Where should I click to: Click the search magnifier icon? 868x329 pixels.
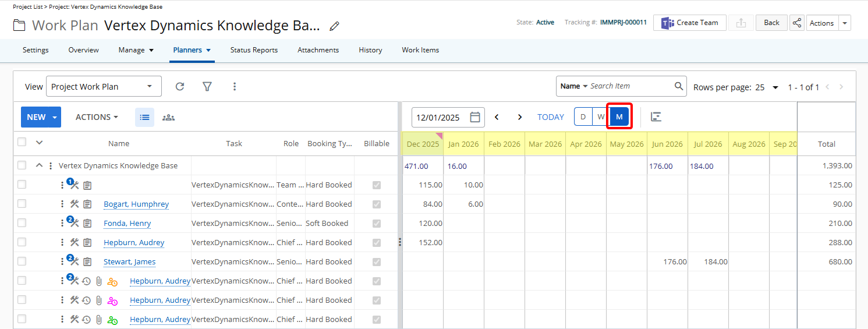click(x=679, y=86)
